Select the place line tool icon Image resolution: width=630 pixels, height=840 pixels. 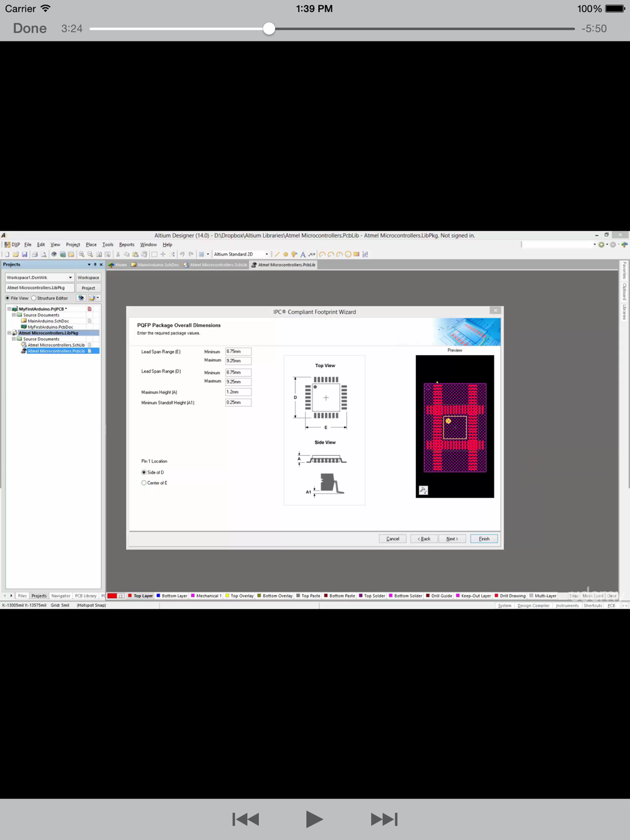click(277, 254)
